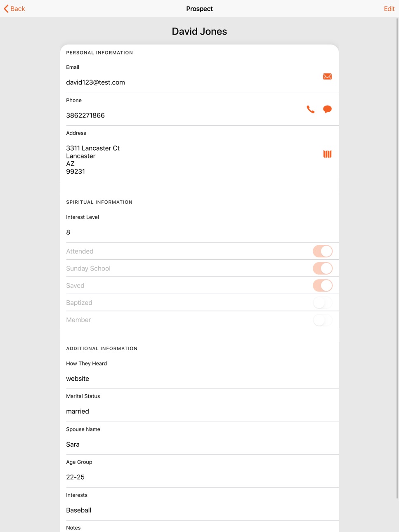The image size is (399, 532).
Task: Click the Baptized label text
Action: [x=79, y=303]
